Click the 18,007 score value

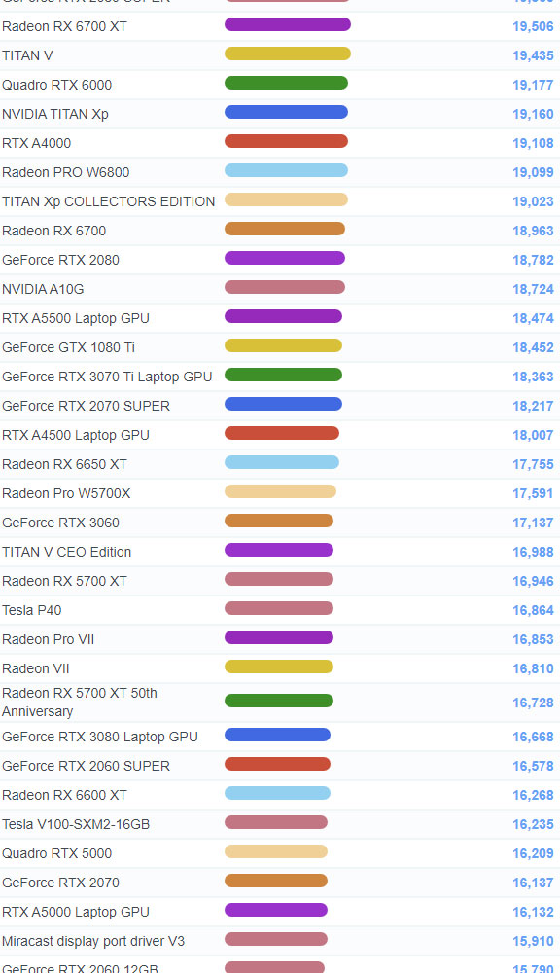point(533,435)
